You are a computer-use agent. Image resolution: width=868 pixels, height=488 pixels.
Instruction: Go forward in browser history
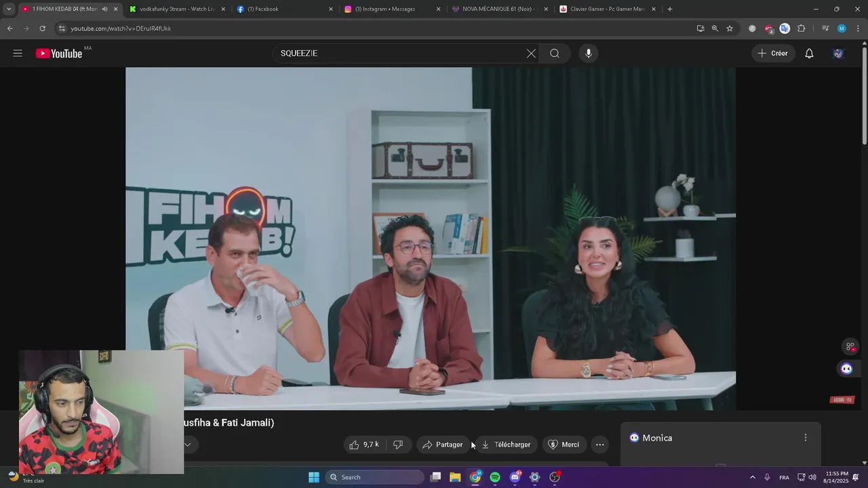tap(26, 28)
